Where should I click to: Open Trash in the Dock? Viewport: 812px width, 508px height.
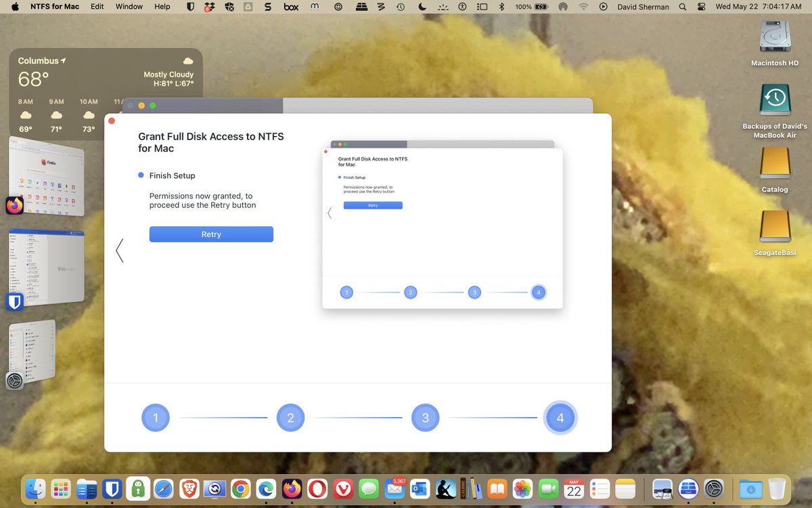coord(777,489)
